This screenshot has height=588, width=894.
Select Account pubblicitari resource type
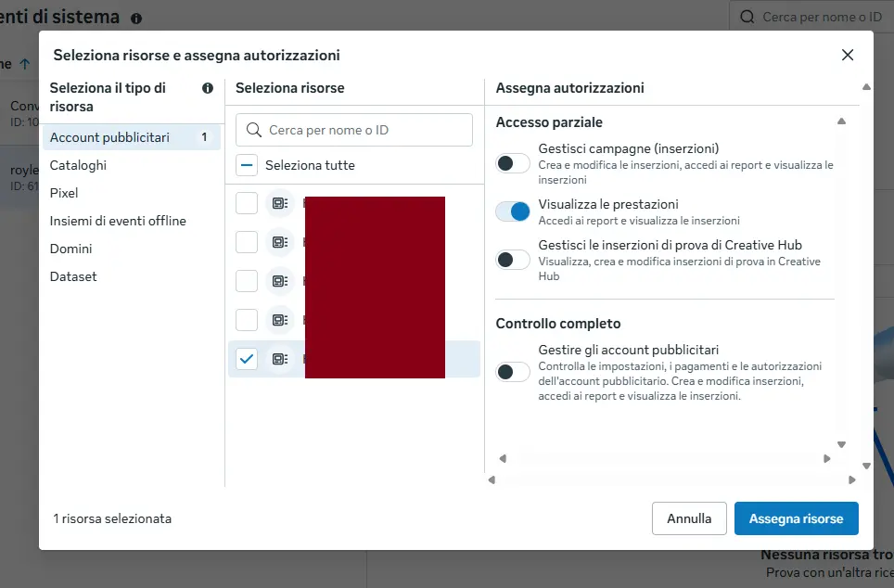tap(131, 137)
